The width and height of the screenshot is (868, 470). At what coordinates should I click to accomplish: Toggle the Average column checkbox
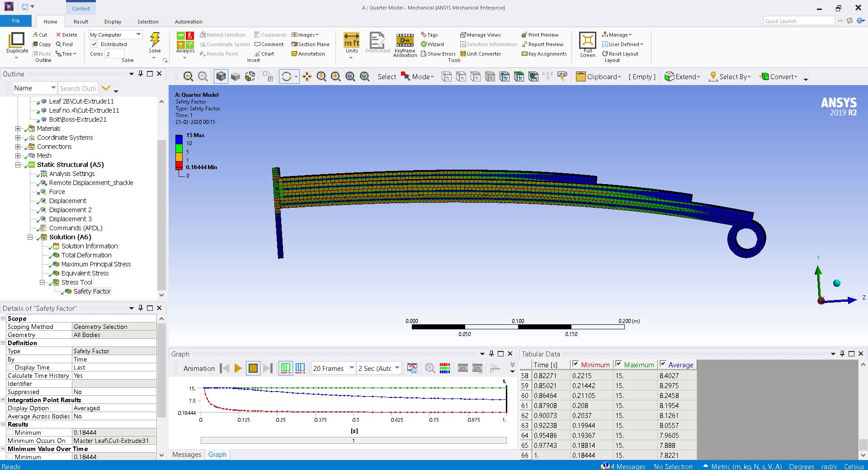tap(663, 364)
